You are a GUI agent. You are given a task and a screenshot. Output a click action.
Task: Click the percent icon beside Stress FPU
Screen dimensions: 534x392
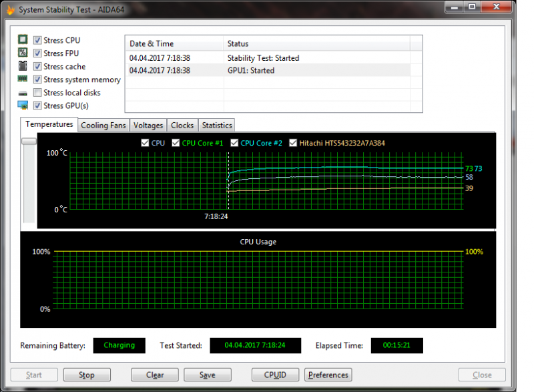(22, 53)
